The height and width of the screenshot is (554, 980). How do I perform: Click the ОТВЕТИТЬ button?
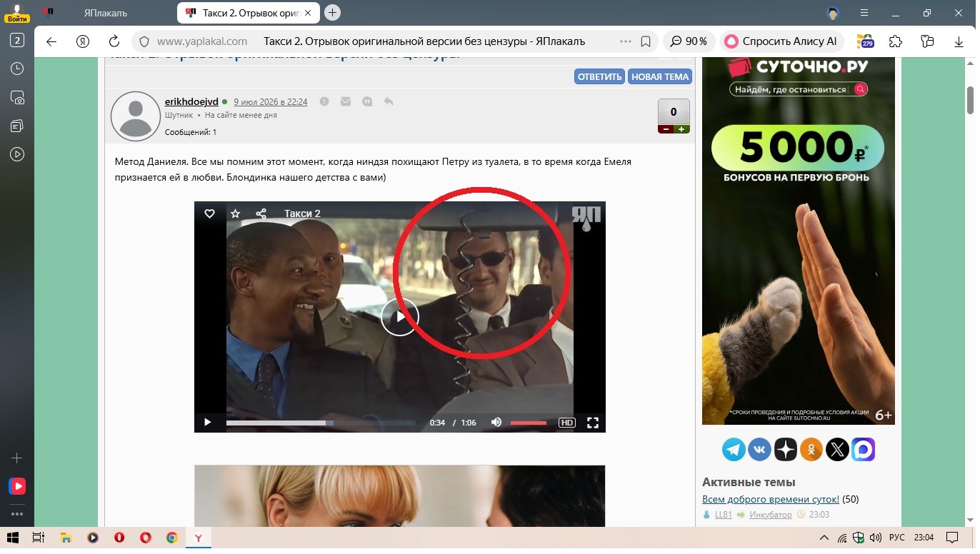point(599,76)
